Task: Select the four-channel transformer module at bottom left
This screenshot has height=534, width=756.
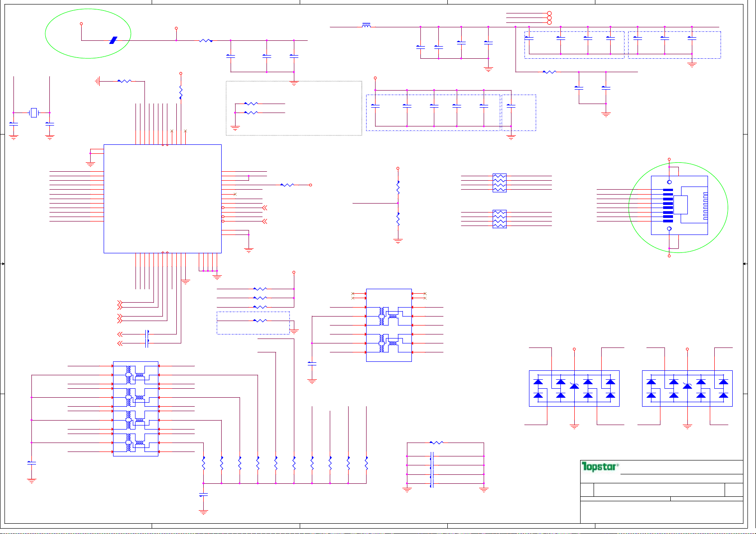Action: (x=135, y=408)
